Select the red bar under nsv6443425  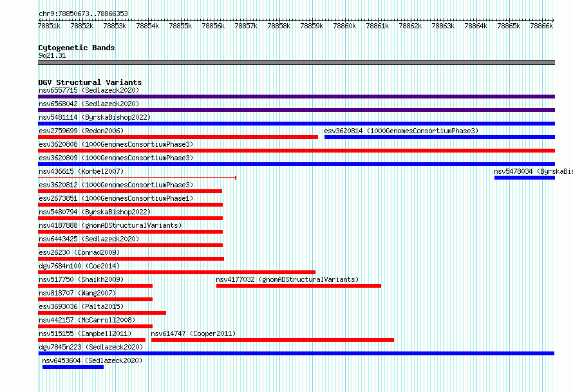tap(131, 245)
